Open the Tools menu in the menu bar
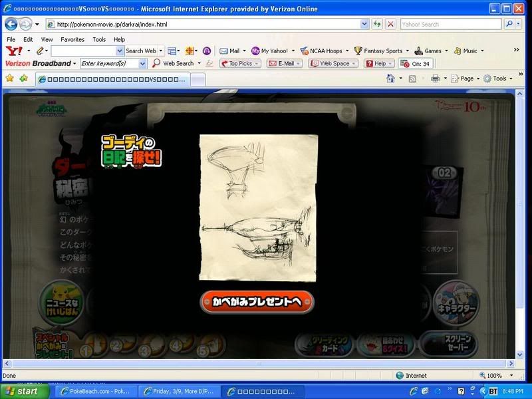Screen dimensions: 532x399 pos(99,39)
